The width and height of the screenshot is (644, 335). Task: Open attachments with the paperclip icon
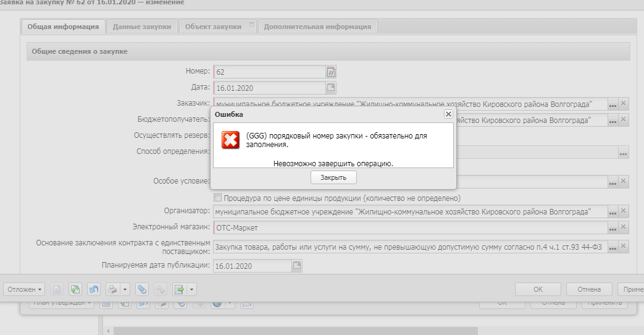142,289
